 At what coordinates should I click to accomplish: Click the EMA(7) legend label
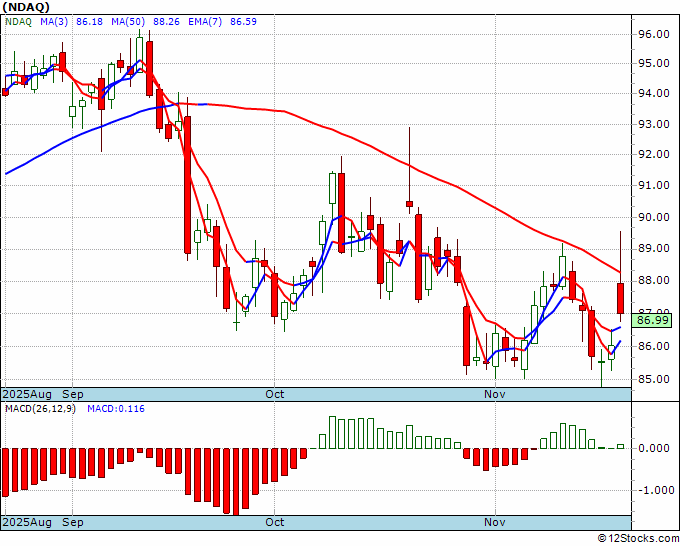205,22
